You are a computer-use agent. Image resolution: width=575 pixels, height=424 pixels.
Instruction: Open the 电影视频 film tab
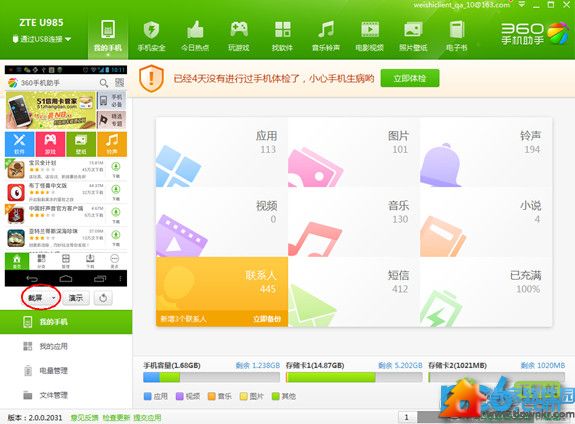click(370, 36)
